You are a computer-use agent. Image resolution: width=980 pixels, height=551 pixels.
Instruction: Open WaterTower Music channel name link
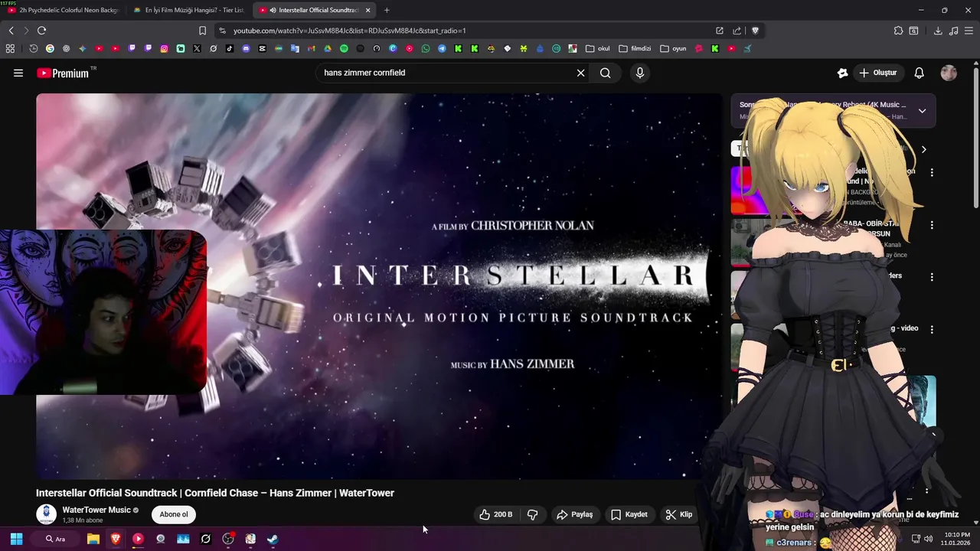point(96,510)
